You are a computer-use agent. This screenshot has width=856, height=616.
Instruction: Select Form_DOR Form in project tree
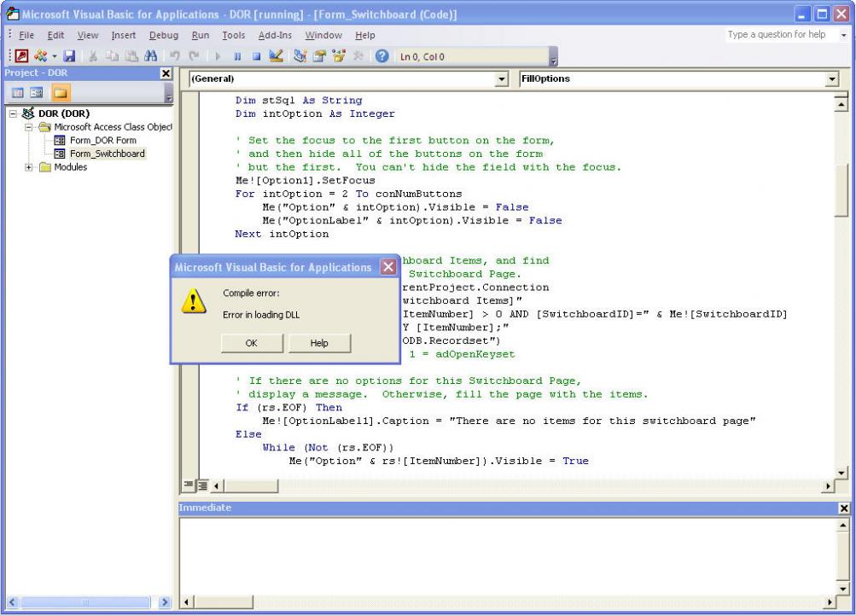(x=102, y=140)
